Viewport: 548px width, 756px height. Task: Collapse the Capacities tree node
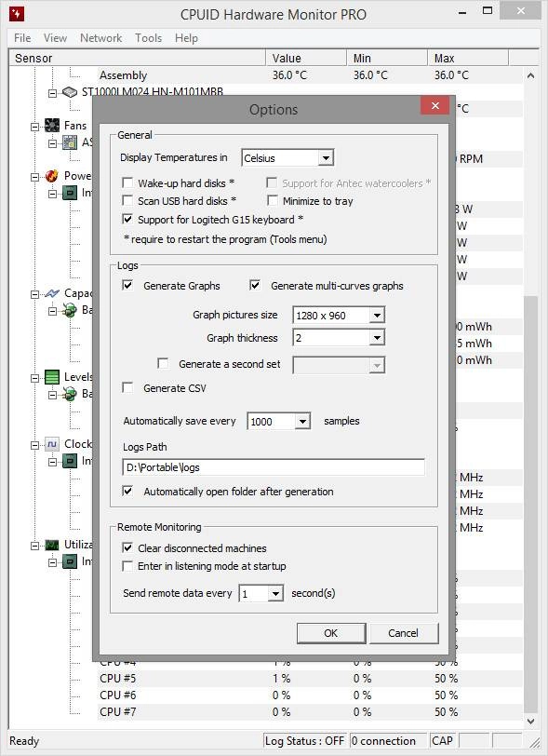pyautogui.click(x=34, y=294)
